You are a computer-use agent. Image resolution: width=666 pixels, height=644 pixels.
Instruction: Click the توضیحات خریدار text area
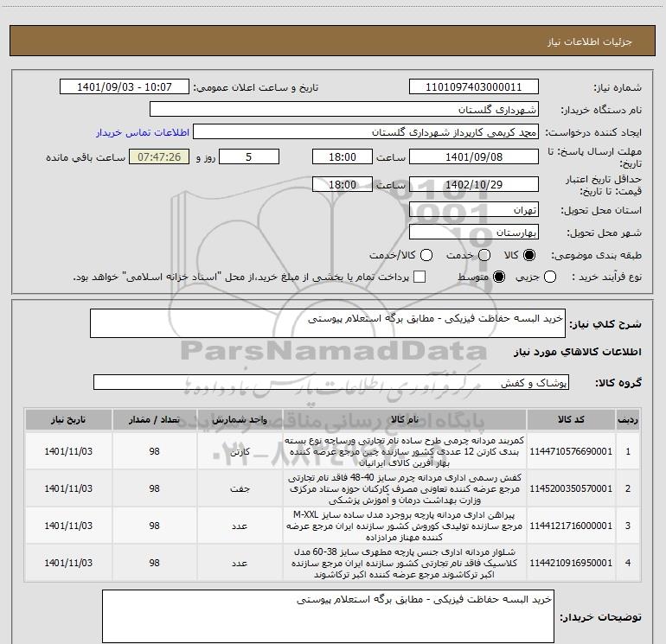point(328,616)
